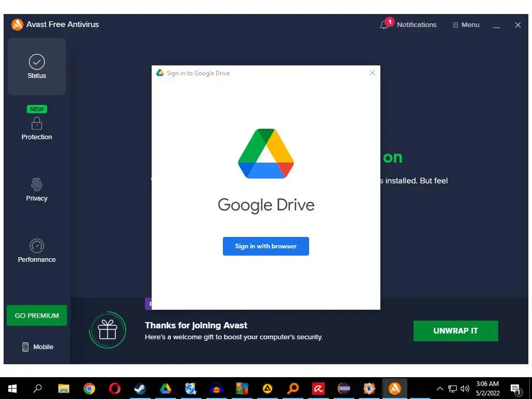The height and width of the screenshot is (399, 532).
Task: Show hidden system tray icons
Action: [440, 389]
